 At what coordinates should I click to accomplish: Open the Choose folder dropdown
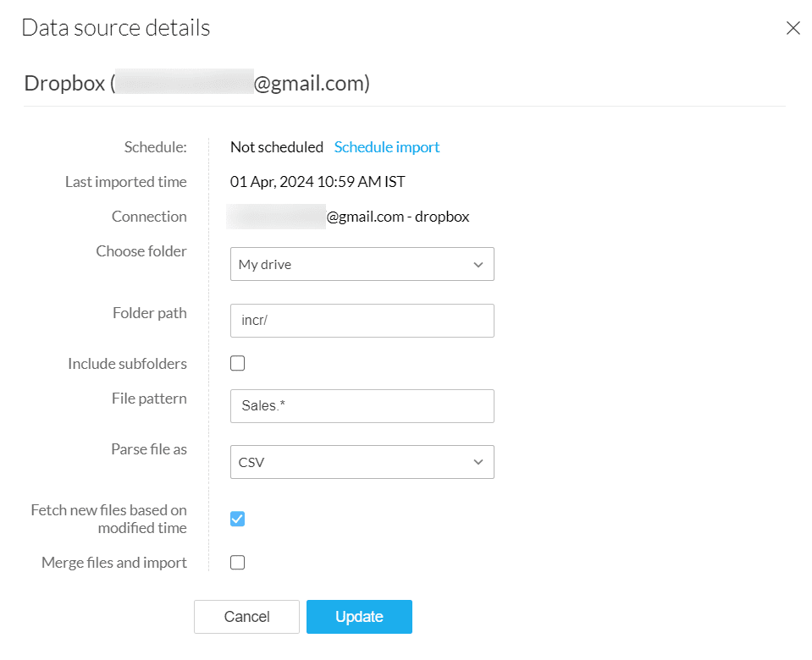[x=362, y=265]
